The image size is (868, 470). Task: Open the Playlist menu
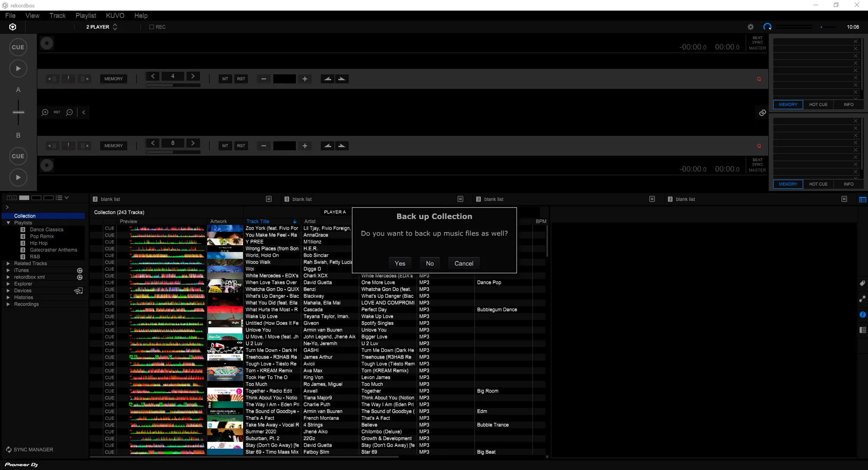[85, 16]
